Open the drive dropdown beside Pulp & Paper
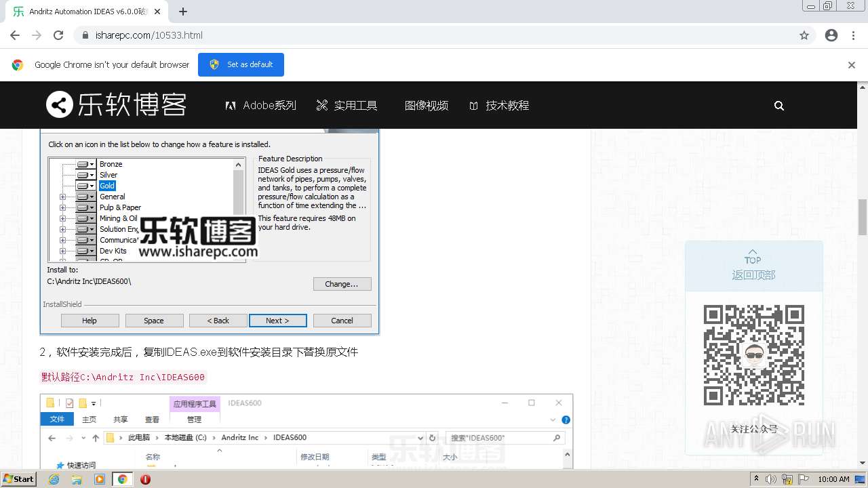Screen dimensions: 868x488 pyautogui.click(x=85, y=207)
